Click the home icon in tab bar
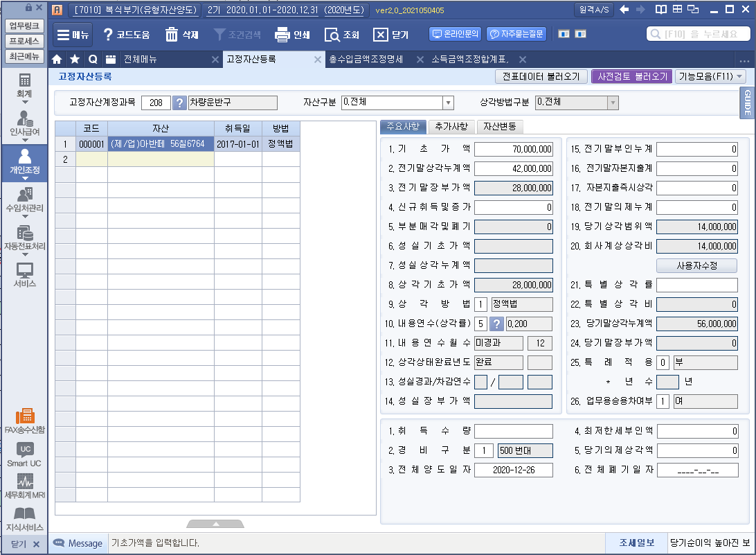This screenshot has width=756, height=555. [x=57, y=60]
